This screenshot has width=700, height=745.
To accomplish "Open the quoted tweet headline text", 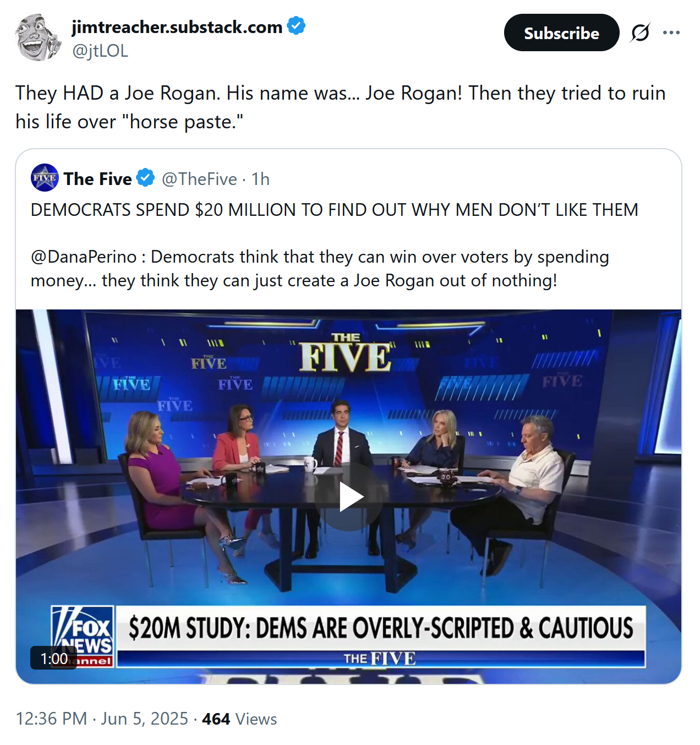I will [x=335, y=210].
